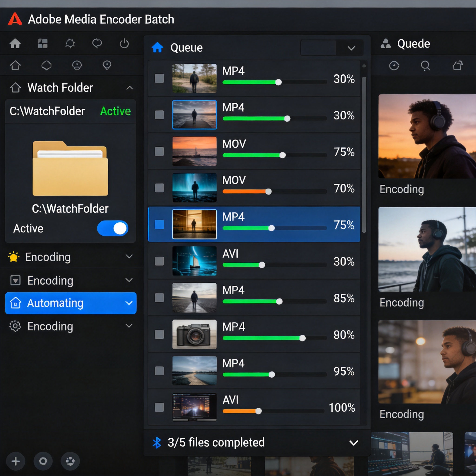Click the search magnifier icon in Quede panel

coord(425,66)
